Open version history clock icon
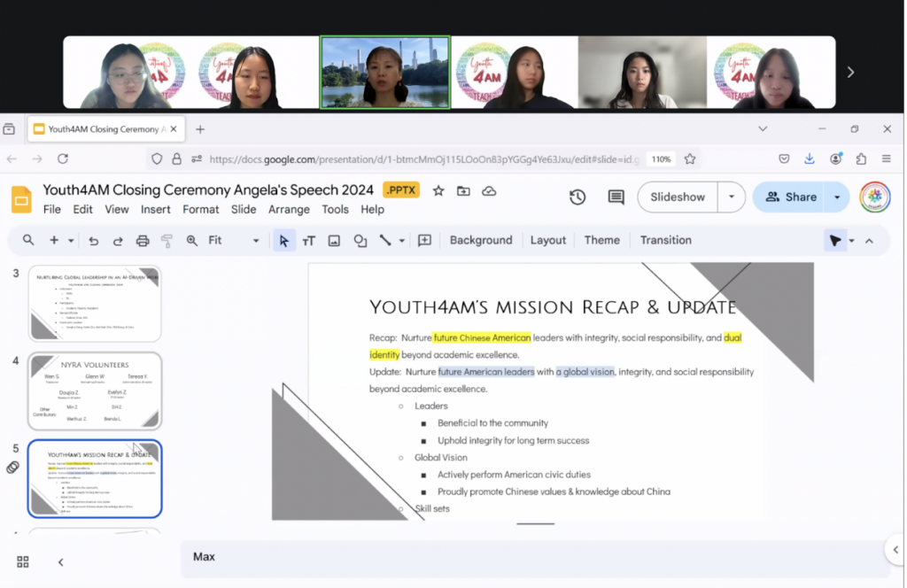The height and width of the screenshot is (588, 907). (x=578, y=197)
